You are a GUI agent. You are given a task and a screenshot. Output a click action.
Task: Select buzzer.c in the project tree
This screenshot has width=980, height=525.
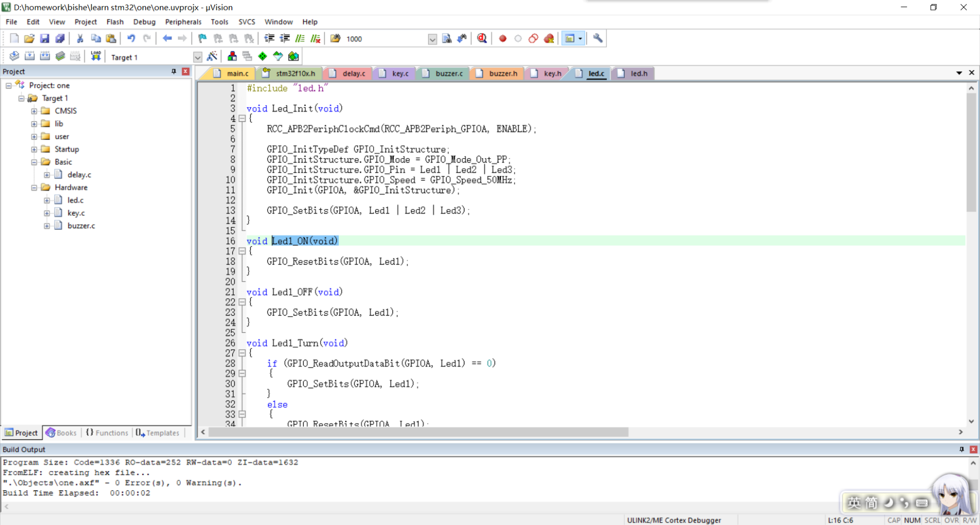81,226
